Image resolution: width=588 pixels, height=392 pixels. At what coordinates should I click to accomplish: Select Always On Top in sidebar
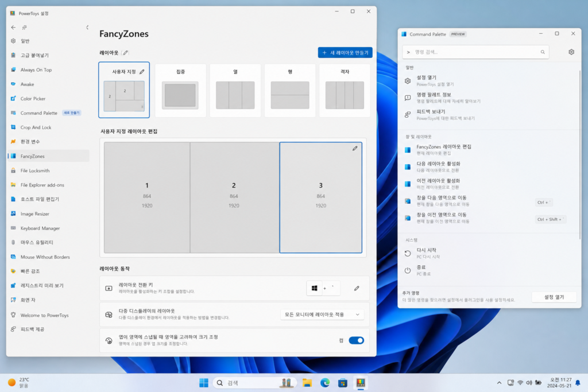click(x=48, y=69)
